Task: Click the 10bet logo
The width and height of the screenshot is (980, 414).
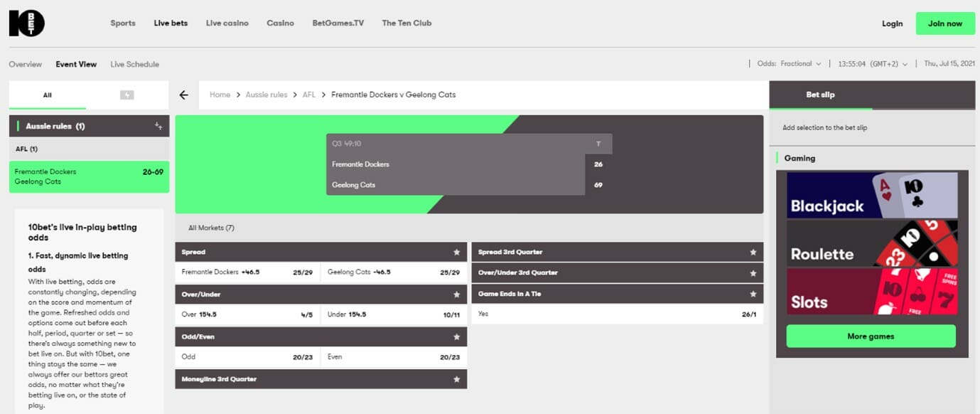Action: tap(27, 23)
